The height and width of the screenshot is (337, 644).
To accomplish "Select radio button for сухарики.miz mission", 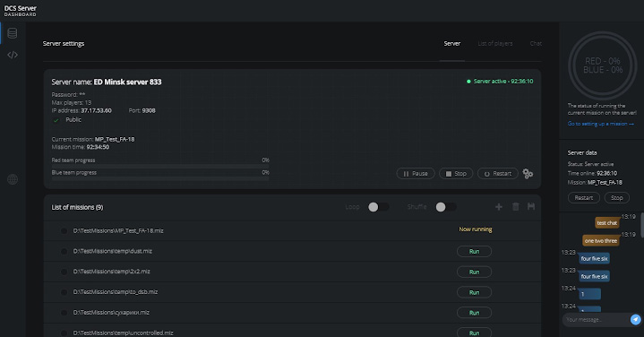I will (x=64, y=313).
